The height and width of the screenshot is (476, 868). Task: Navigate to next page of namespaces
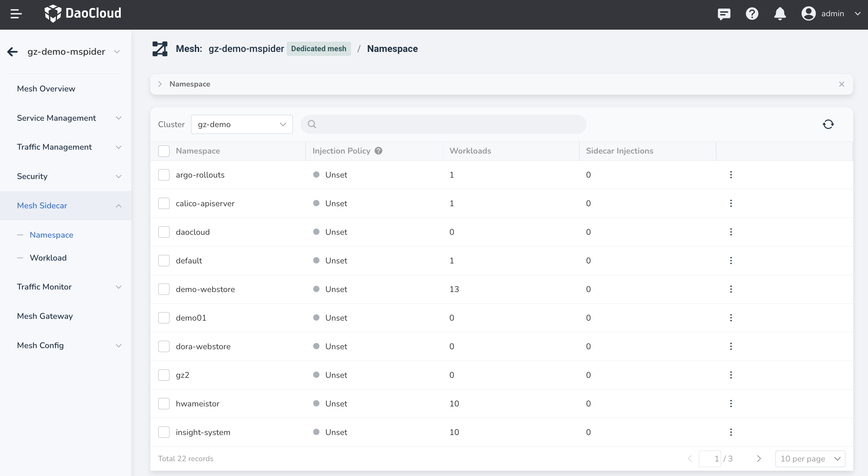[x=759, y=459]
